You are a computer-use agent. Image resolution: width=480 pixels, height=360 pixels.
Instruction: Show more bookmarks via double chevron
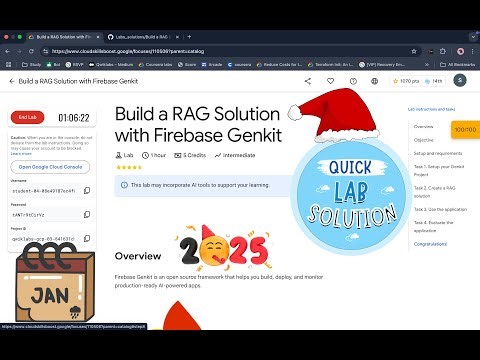(x=427, y=64)
